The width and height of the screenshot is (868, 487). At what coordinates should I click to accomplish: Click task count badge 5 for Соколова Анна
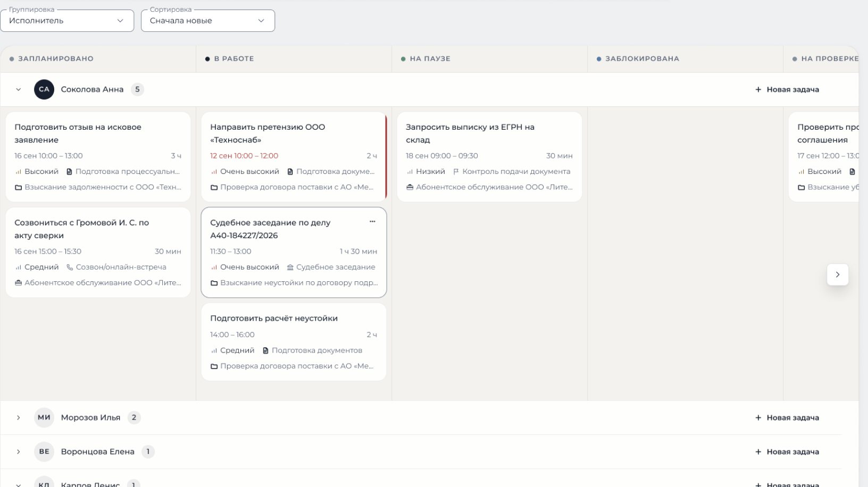137,89
